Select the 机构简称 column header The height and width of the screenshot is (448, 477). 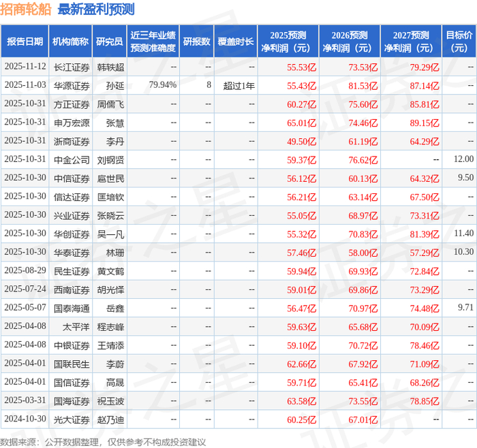(x=71, y=42)
